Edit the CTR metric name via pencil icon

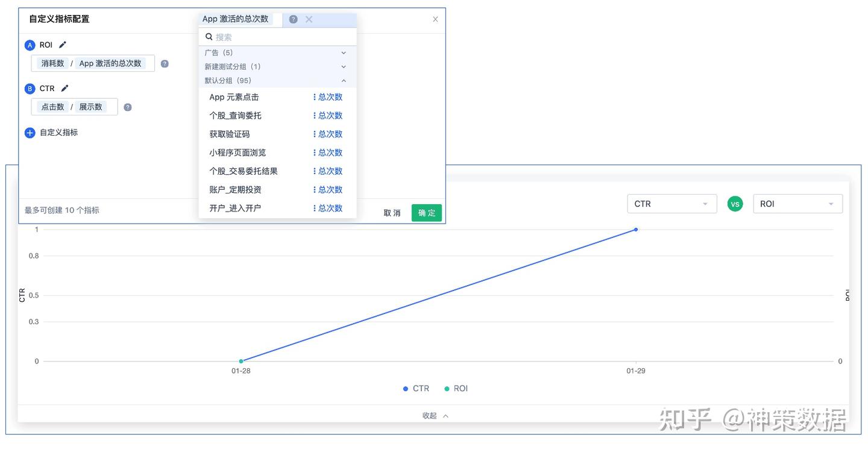[x=64, y=88]
